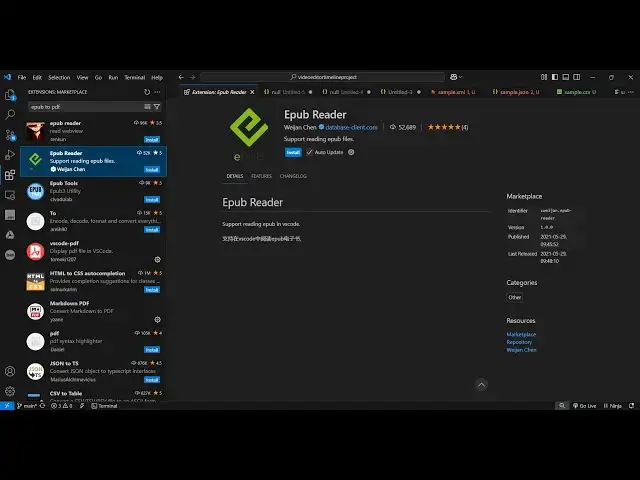Install Epub Reader from the details page
640x480 pixels.
(293, 152)
